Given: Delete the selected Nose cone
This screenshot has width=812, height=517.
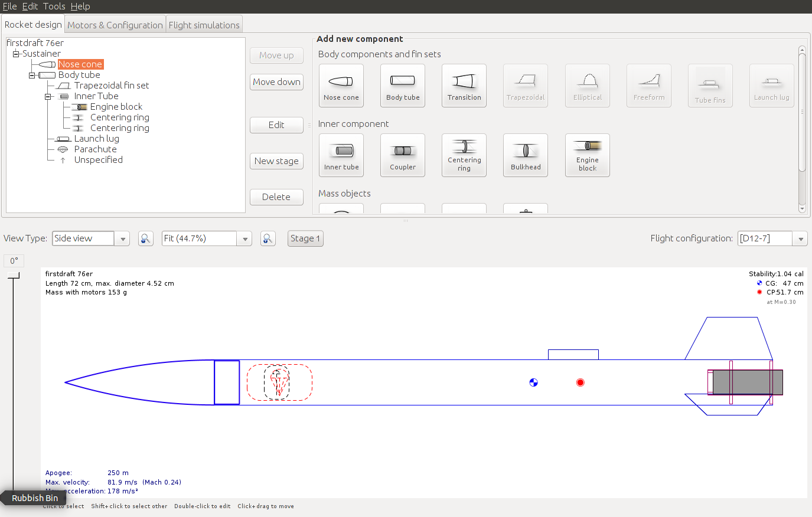Looking at the screenshot, I should coord(276,197).
